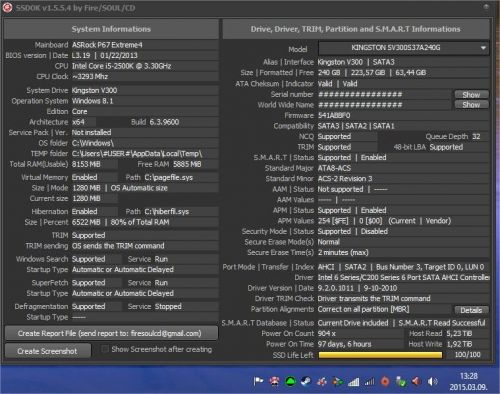Screen dimensions: 500x394
Task: Click the SSDOK app icon in title bar
Action: click(7, 8)
